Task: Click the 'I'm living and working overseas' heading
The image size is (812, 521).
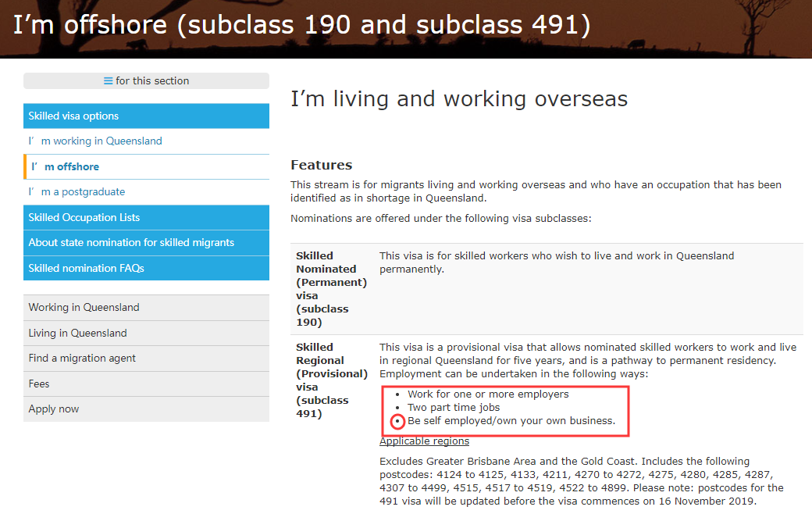Action: [x=459, y=99]
